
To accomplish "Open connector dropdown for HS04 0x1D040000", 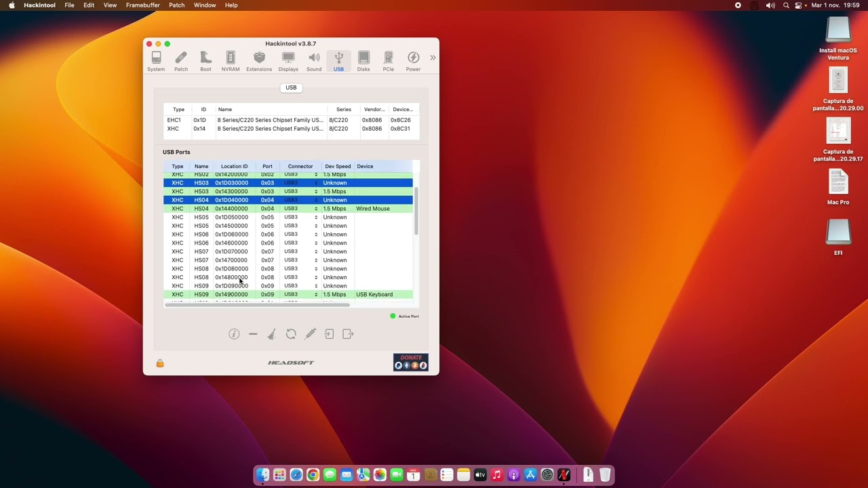I will click(300, 200).
